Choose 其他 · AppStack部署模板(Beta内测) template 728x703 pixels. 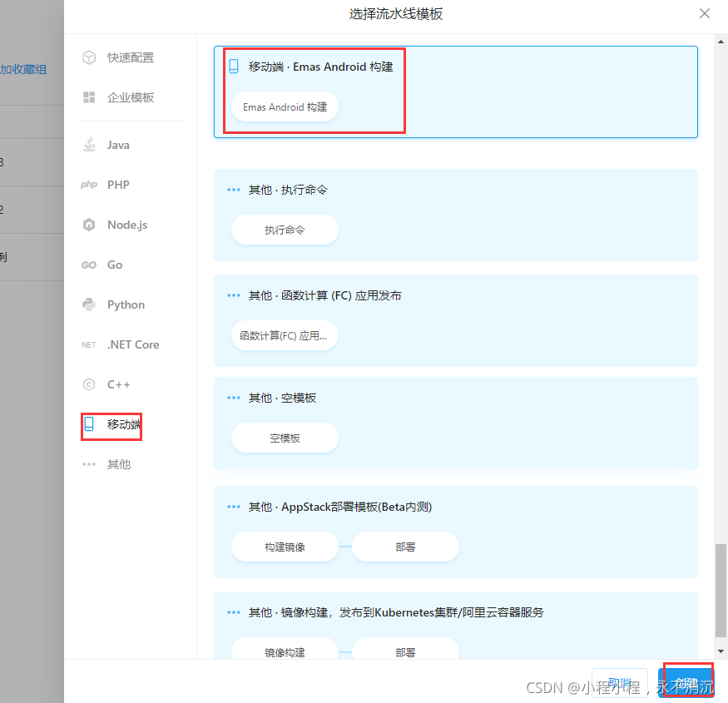(x=455, y=532)
